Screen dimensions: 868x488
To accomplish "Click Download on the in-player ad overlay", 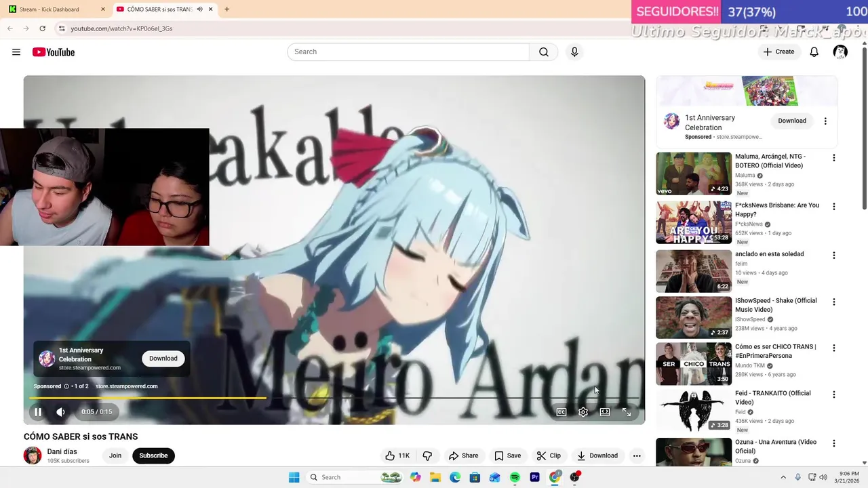I will click(x=163, y=359).
